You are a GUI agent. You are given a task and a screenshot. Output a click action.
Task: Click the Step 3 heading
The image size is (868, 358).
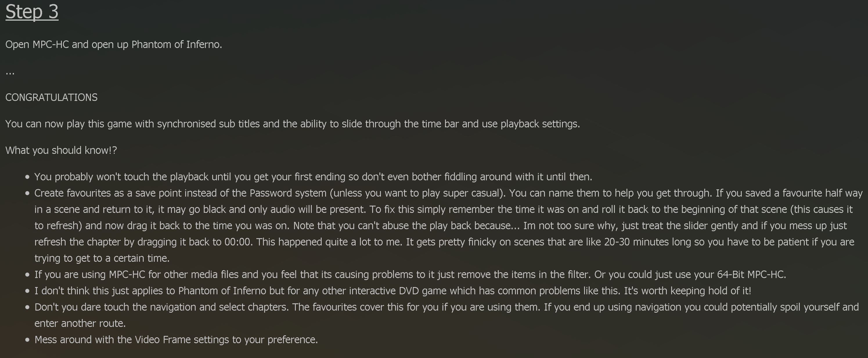tap(32, 12)
